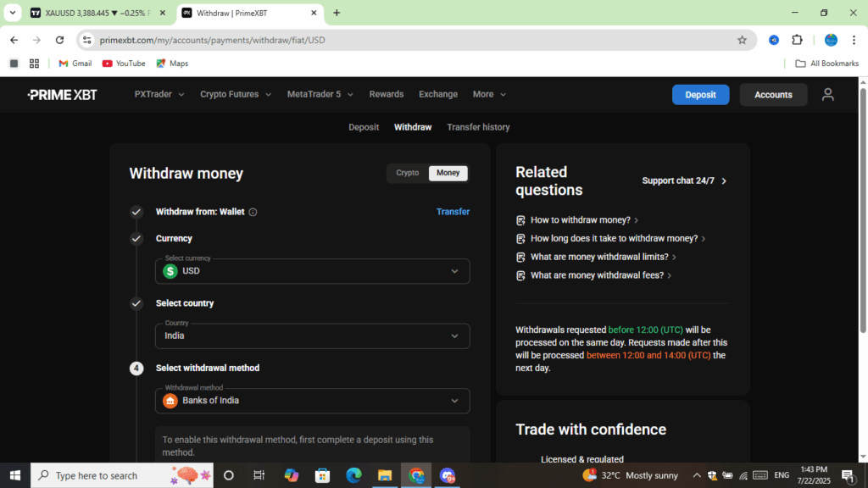The image size is (868, 488).
Task: Open the PXTrader navigation menu
Action: click(x=159, y=94)
